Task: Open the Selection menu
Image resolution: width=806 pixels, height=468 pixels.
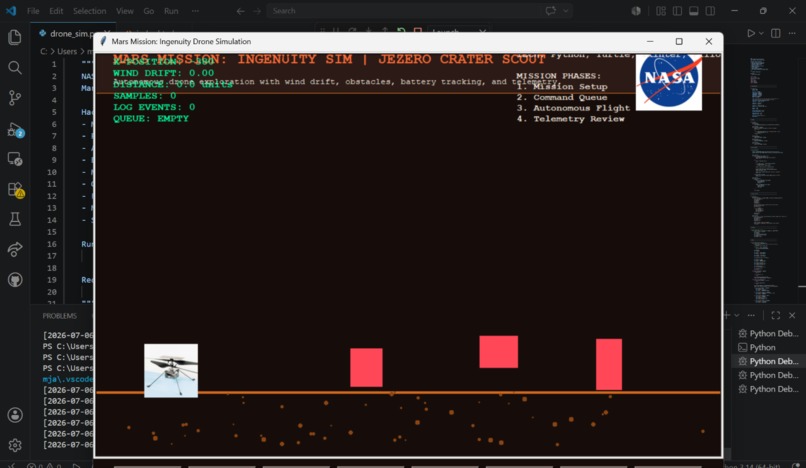Action: tap(89, 11)
